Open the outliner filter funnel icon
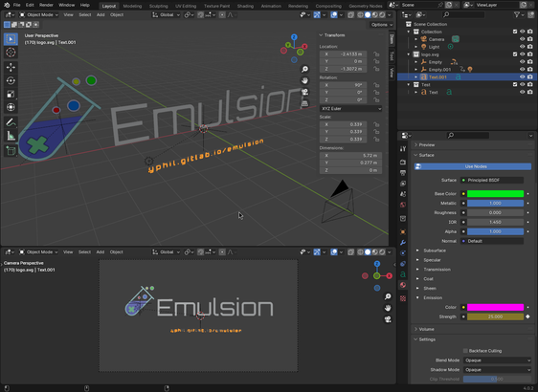 (x=516, y=14)
